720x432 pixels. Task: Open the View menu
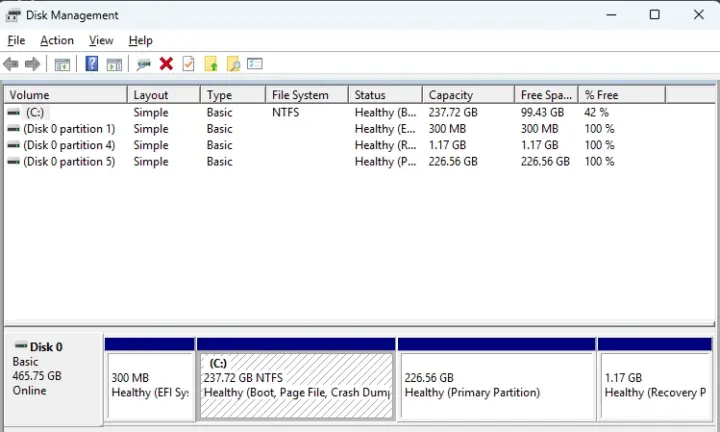101,40
